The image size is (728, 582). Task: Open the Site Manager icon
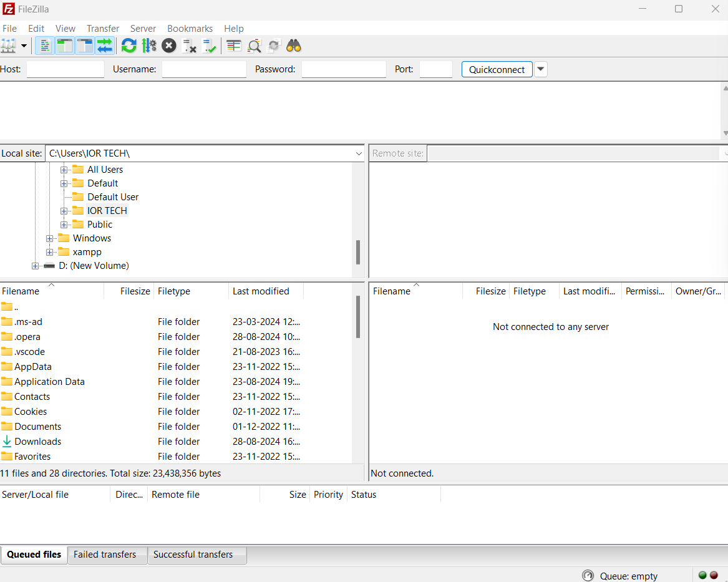(x=8, y=46)
